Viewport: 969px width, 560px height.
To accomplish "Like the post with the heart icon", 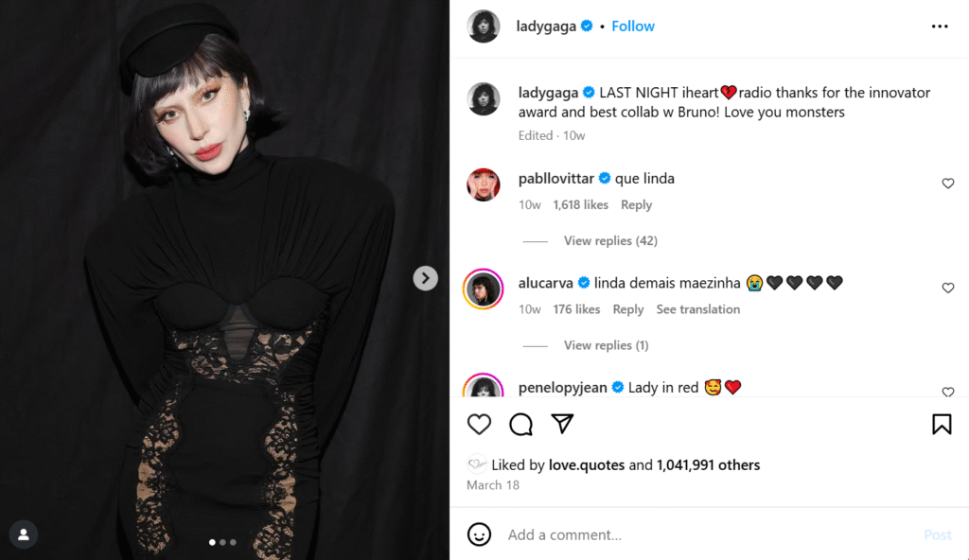I will [479, 424].
